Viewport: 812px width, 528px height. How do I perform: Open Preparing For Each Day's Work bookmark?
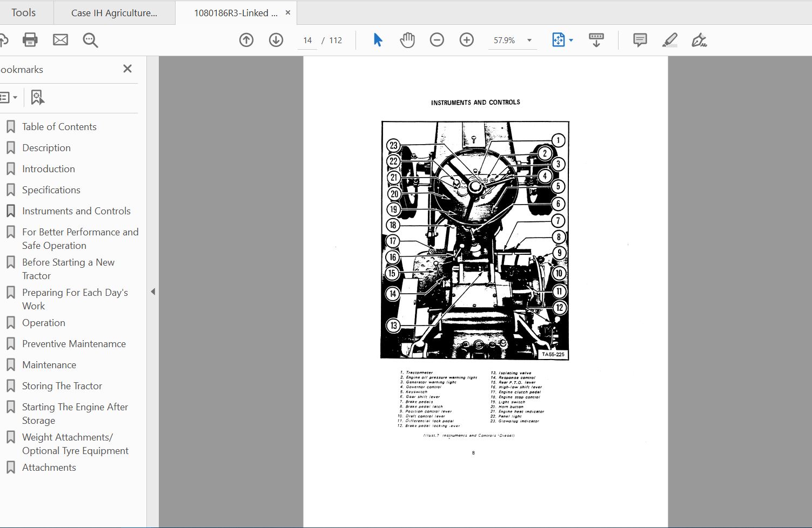point(75,299)
